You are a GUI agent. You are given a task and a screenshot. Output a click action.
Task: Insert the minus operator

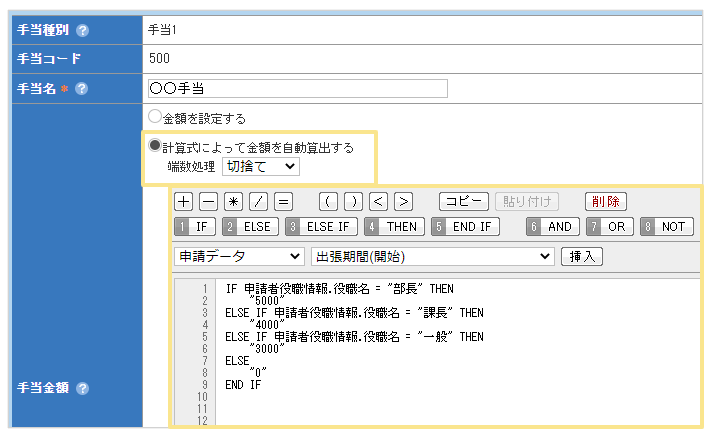[x=209, y=202]
